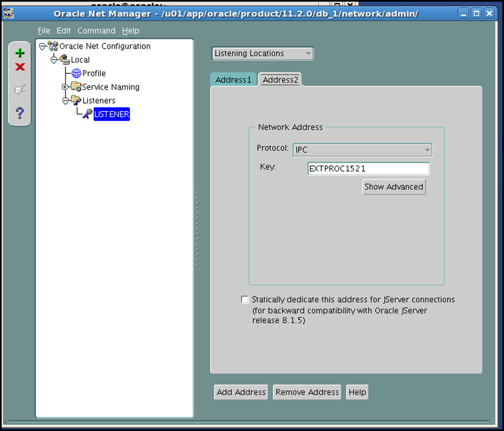
Task: Click the Local node icon
Action: coord(65,60)
